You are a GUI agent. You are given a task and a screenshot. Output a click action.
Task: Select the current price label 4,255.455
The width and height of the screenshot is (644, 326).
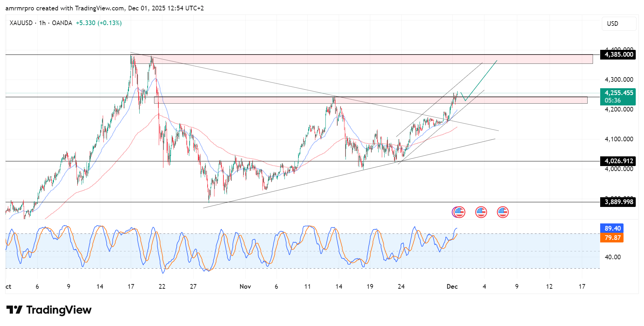click(x=618, y=93)
